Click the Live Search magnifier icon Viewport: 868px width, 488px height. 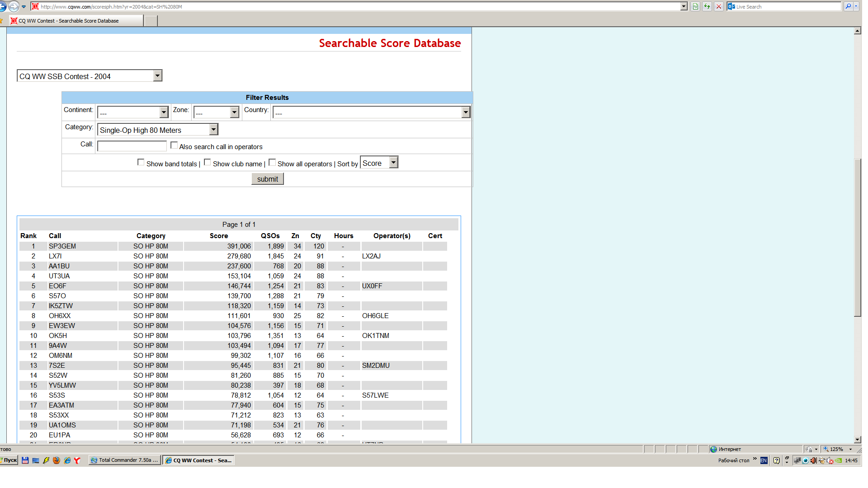(848, 6)
